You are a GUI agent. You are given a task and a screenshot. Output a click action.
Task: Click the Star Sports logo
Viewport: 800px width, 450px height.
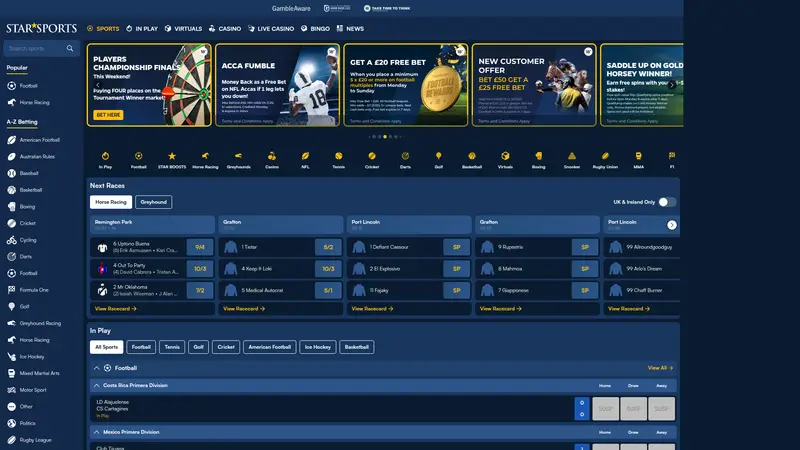[41, 28]
